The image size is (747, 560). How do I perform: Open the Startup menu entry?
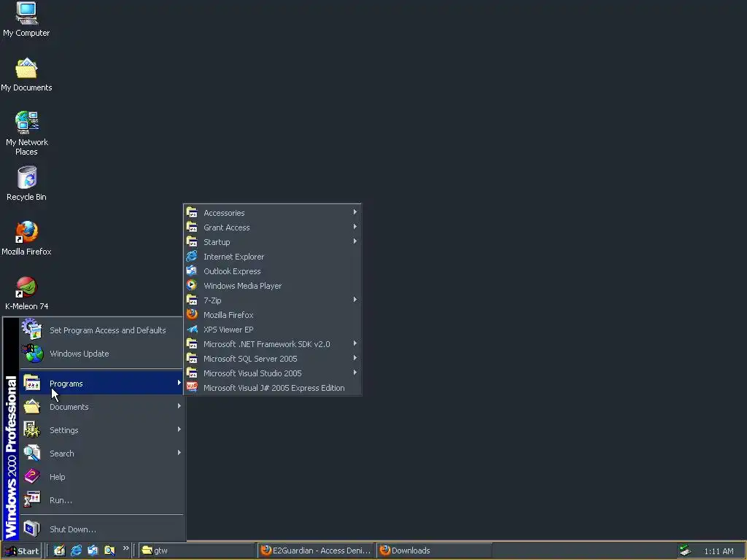coord(272,242)
